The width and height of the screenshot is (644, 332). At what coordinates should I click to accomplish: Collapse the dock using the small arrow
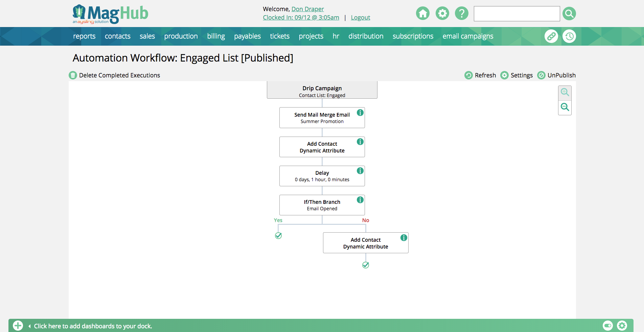click(x=29, y=326)
